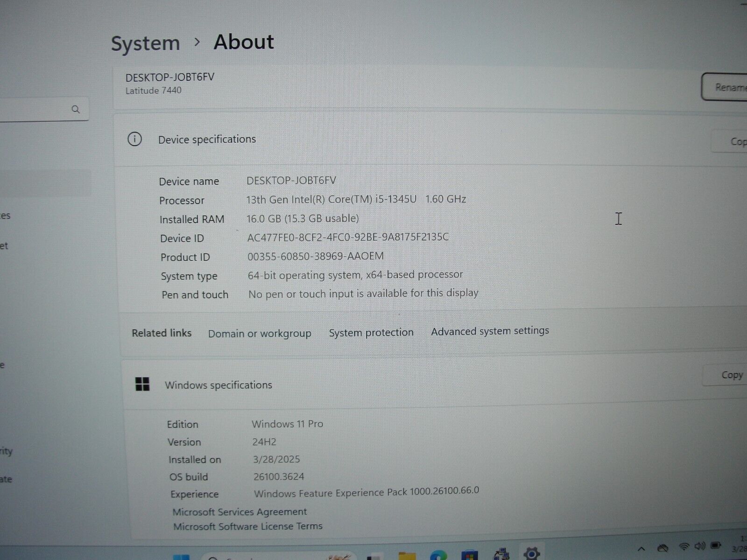747x560 pixels.
Task: Click the OneDrive cloud tray icon
Action: pyautogui.click(x=662, y=548)
